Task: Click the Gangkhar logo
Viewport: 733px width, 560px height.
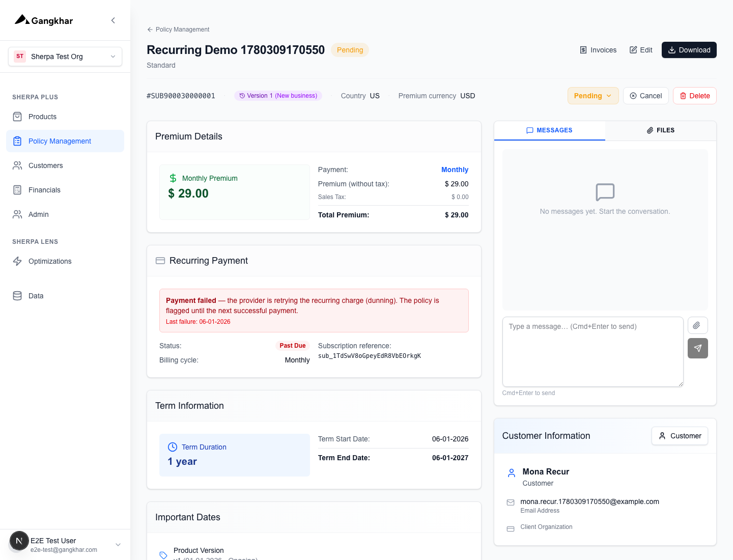Action: tap(44, 20)
